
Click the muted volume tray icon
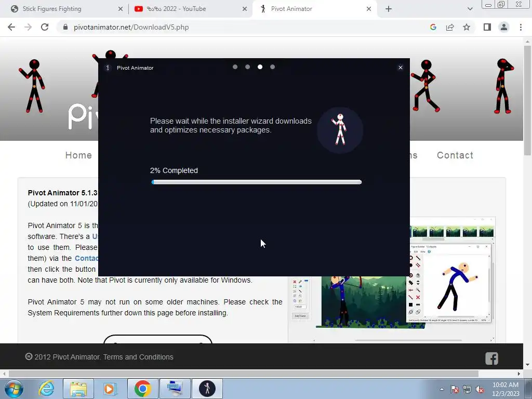(480, 389)
